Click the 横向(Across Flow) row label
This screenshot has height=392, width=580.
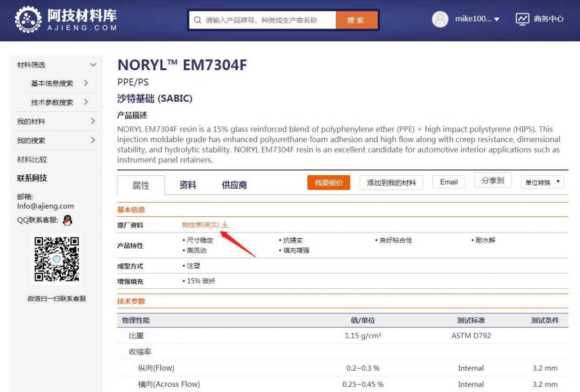[x=169, y=384]
